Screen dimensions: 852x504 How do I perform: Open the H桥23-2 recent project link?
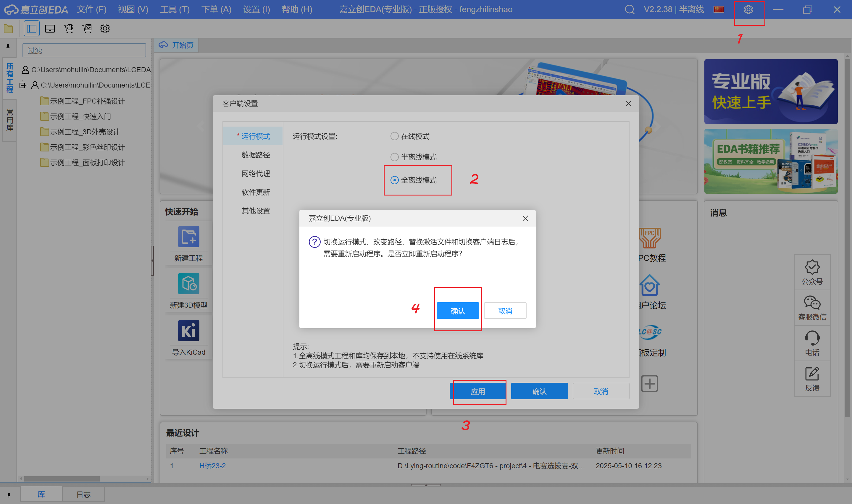212,466
